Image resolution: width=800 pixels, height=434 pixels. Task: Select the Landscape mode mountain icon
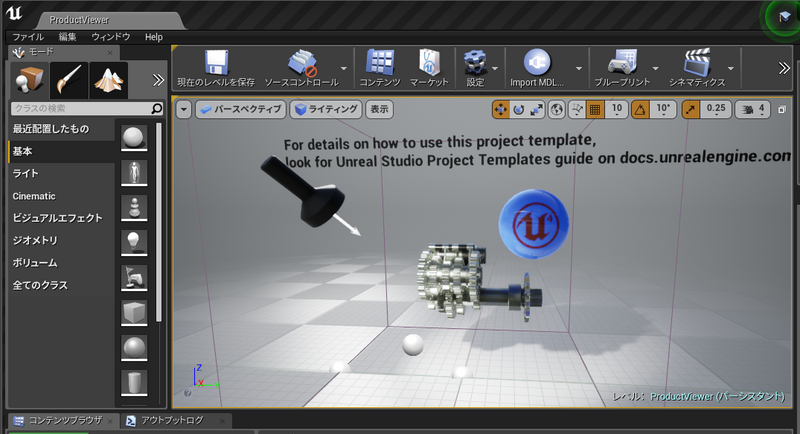(x=108, y=80)
